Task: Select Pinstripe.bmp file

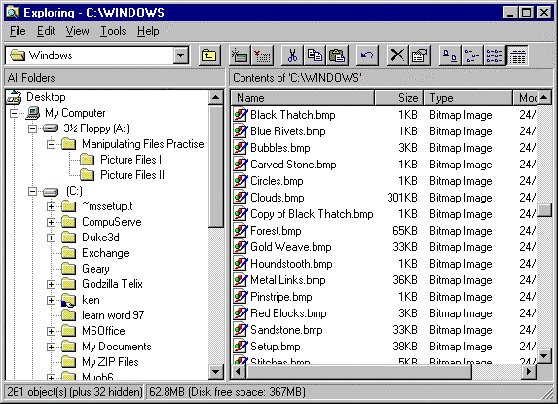Action: pos(281,297)
